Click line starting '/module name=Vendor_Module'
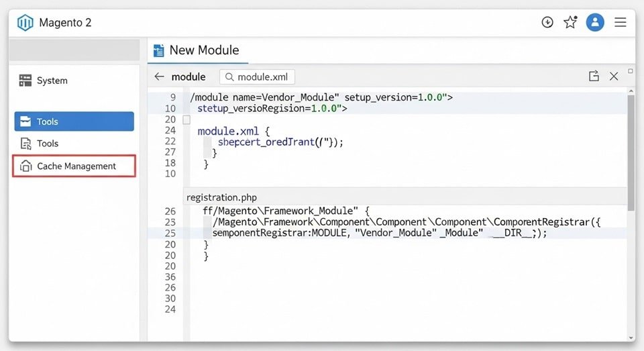This screenshot has width=644, height=351. pos(321,97)
